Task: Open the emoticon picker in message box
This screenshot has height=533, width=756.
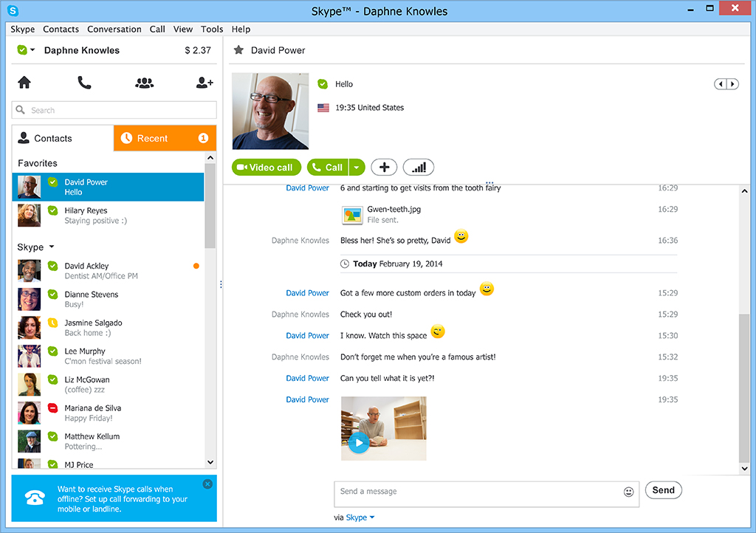Action: tap(629, 492)
